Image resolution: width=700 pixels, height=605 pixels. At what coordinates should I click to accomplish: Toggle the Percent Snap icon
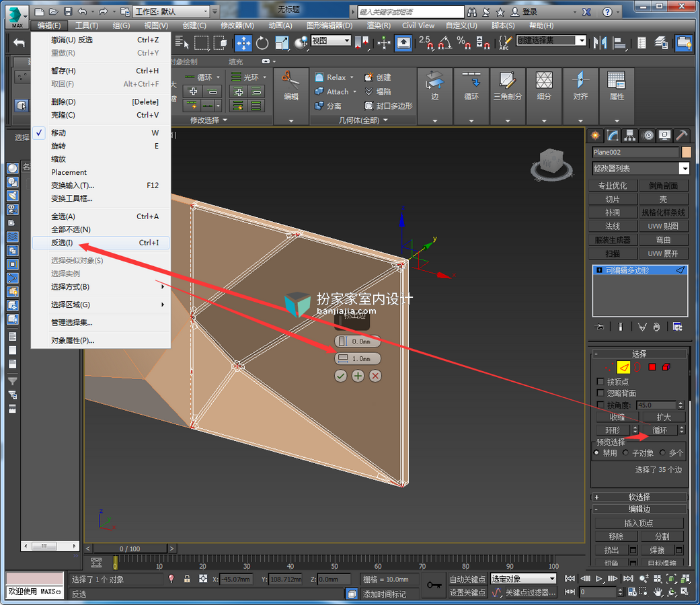[x=463, y=43]
